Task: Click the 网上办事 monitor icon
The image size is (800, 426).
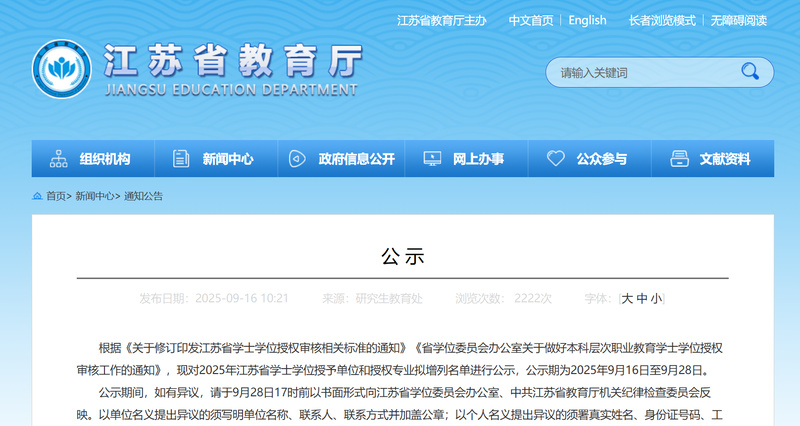Action: point(432,159)
